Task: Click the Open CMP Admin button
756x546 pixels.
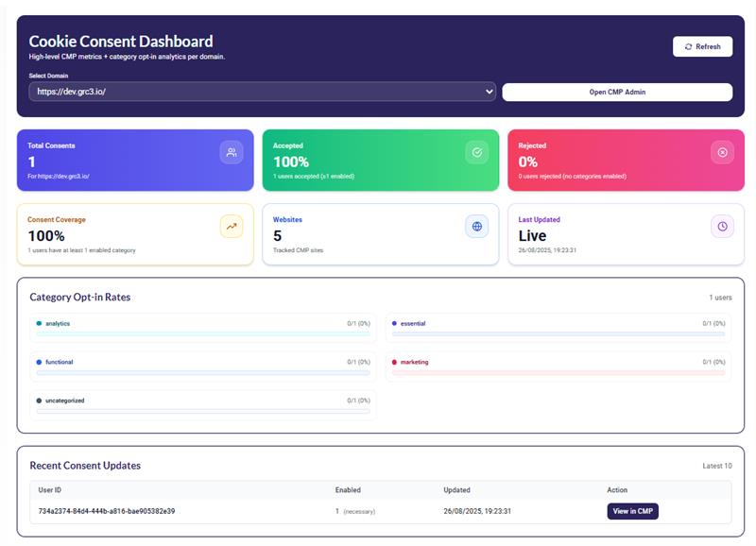Action: pos(616,91)
